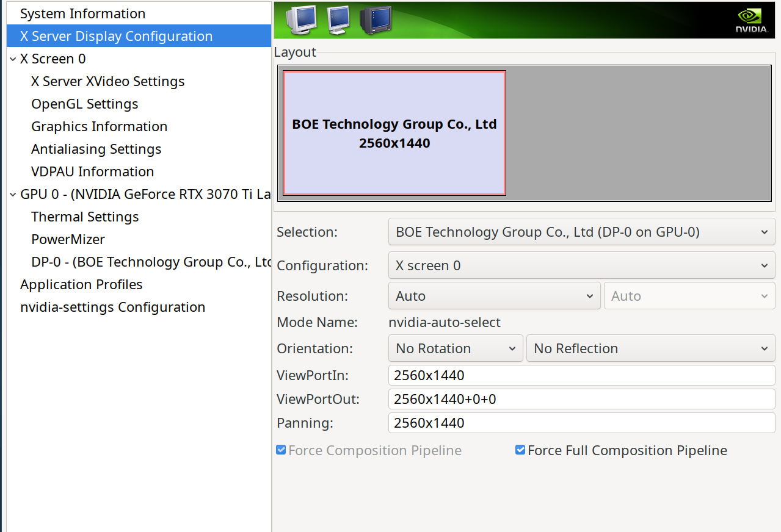This screenshot has height=532, width=781.
Task: Open Antialiasing Settings page
Action: [96, 149]
